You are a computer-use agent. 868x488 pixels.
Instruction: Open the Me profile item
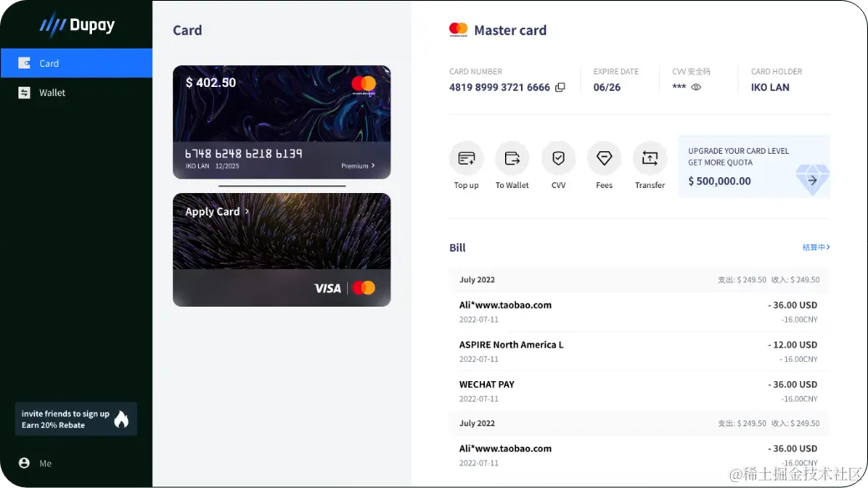(x=35, y=463)
